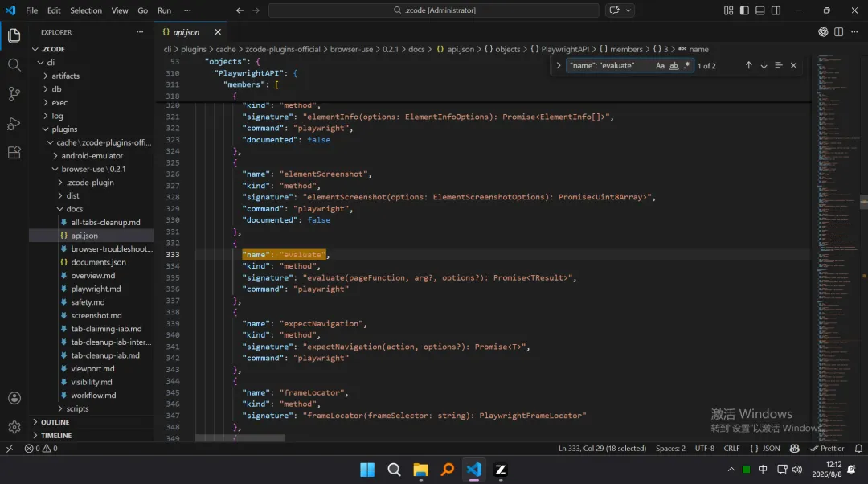Expand the artifacts folder
The height and width of the screenshot is (484, 868).
coord(45,76)
